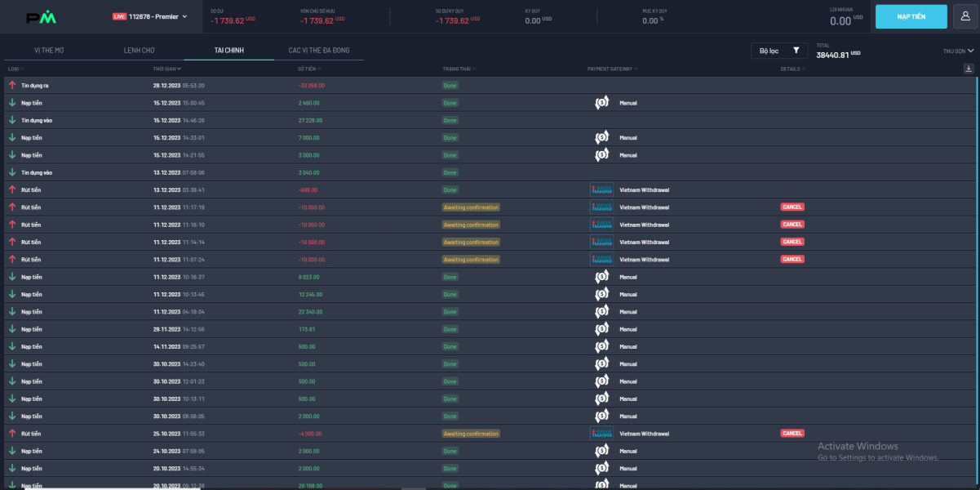Cancel the 11.12.2023 11:07:24 withdrawal
This screenshot has width=980, height=490.
pos(792,259)
